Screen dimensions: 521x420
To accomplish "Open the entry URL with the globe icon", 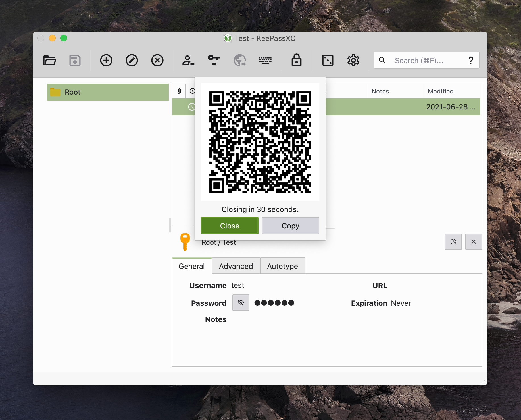I will [x=240, y=60].
